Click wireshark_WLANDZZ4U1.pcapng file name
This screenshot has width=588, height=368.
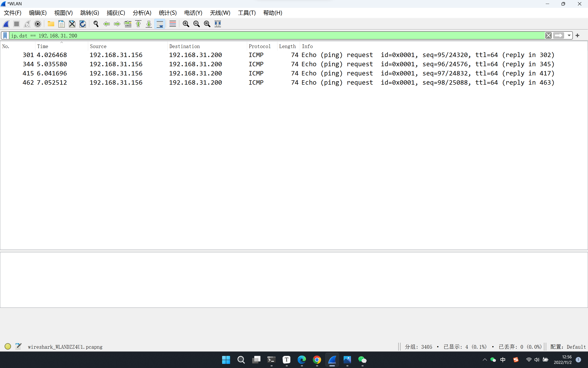[65, 347]
